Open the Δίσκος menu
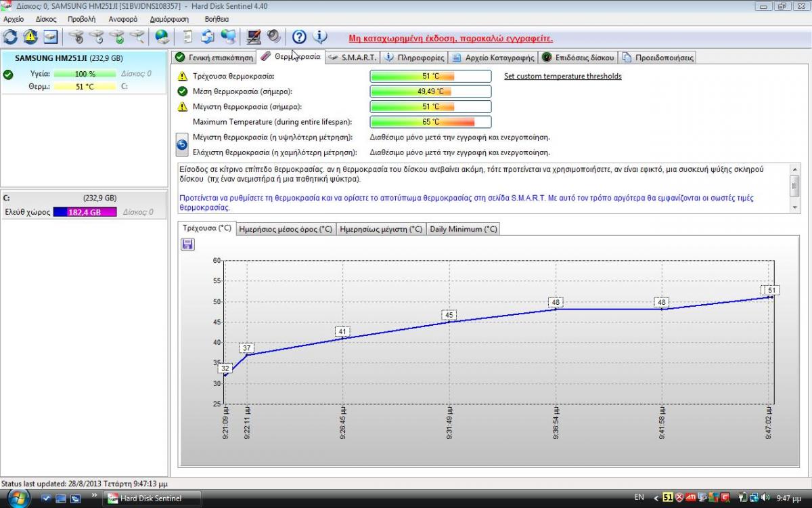Image resolution: width=812 pixels, height=508 pixels. (x=46, y=19)
